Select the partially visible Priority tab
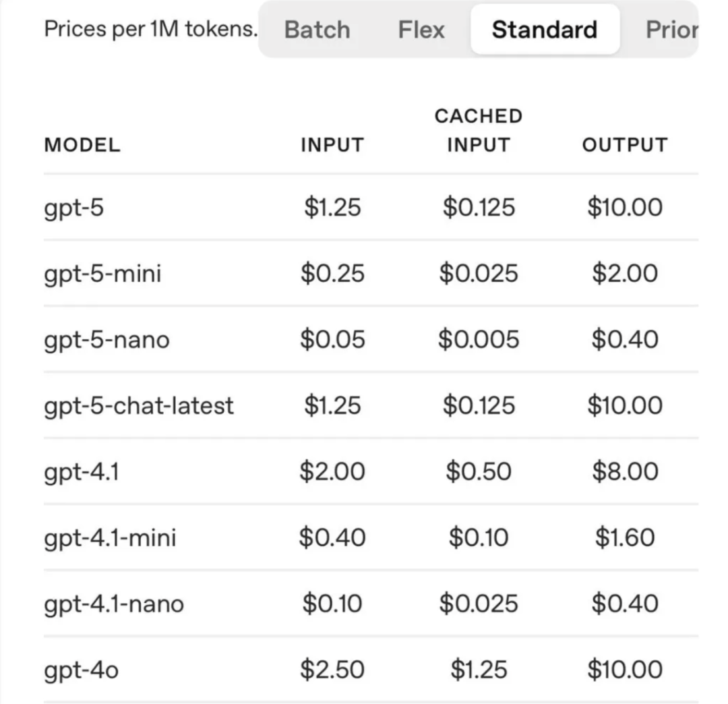The height and width of the screenshot is (704, 728). tap(672, 30)
